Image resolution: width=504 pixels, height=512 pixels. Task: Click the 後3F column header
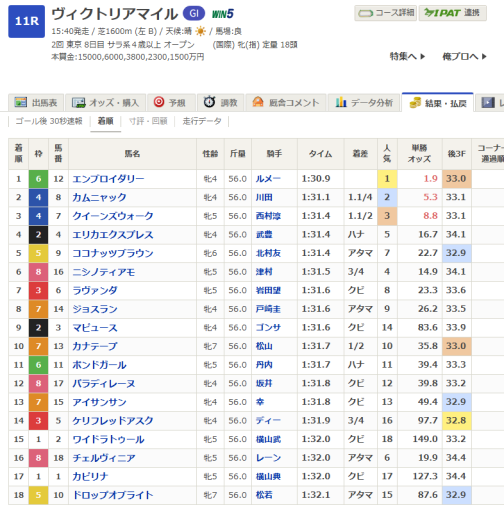pos(456,154)
